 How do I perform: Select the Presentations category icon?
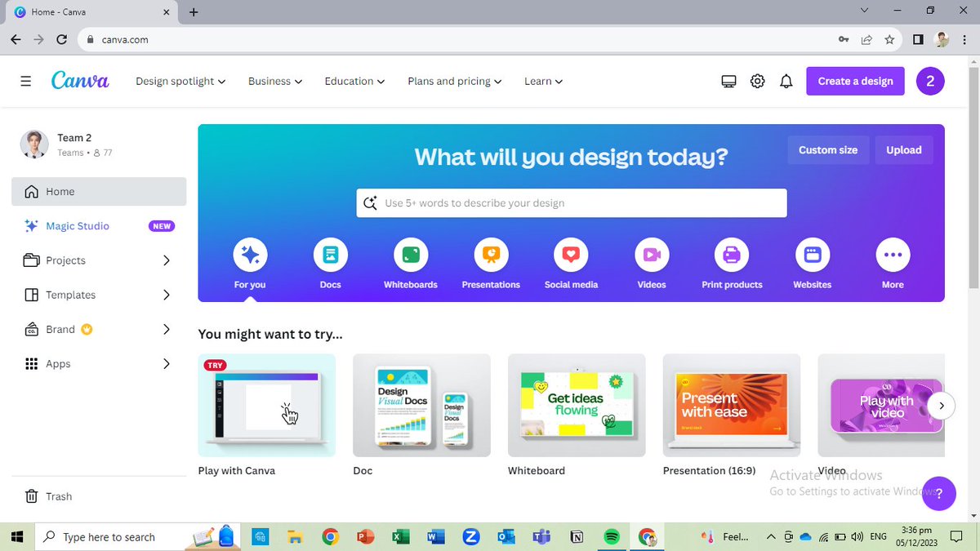pyautogui.click(x=491, y=256)
